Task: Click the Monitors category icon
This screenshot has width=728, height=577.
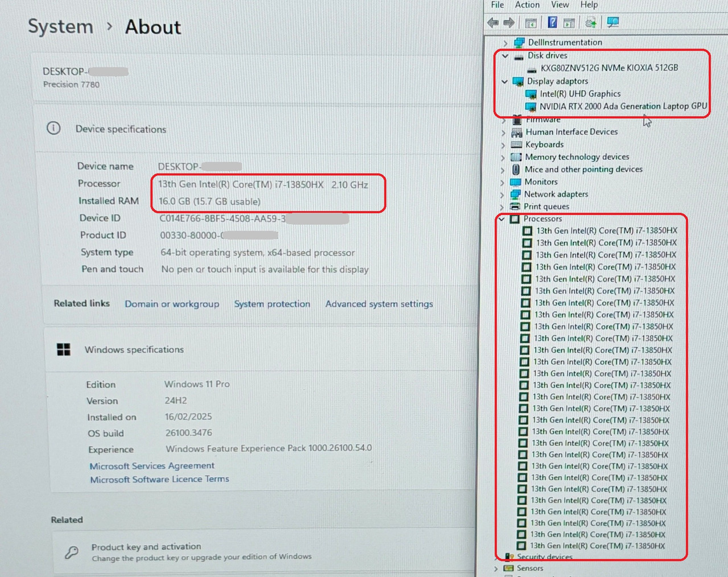Action: [x=515, y=182]
